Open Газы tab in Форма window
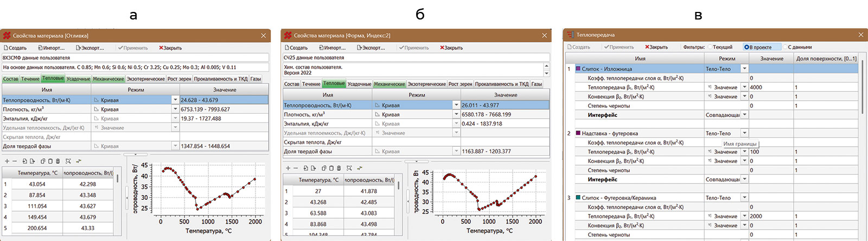The height and width of the screenshot is (241, 868). (x=537, y=84)
